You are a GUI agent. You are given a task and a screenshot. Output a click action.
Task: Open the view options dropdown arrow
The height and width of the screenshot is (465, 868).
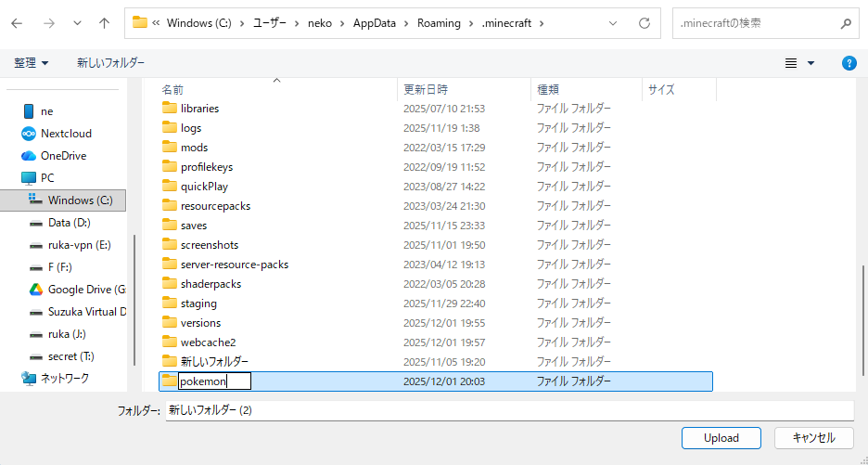pos(811,63)
